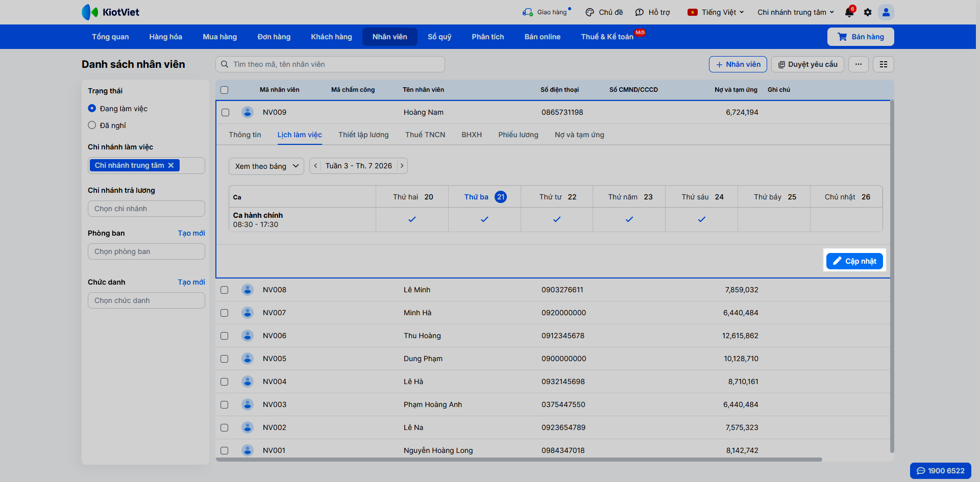980x482 pixels.
Task: Tick the checkbox for NV006
Action: (x=225, y=336)
